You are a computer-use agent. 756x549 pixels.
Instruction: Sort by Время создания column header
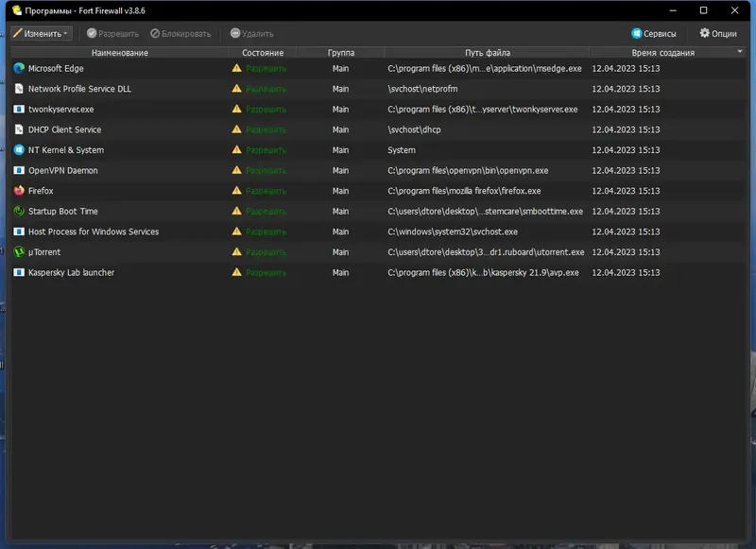[x=663, y=53]
